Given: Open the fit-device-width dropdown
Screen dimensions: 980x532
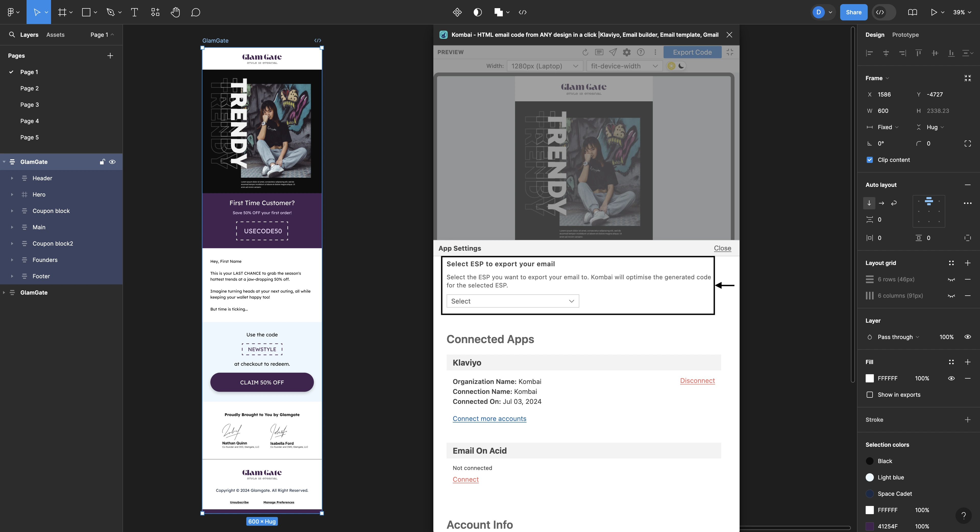Looking at the screenshot, I should coord(624,66).
